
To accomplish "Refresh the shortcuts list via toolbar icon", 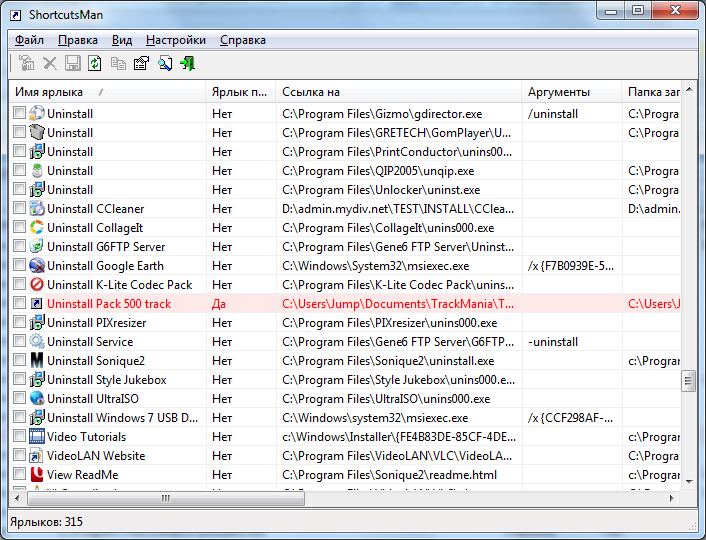I will click(x=95, y=63).
